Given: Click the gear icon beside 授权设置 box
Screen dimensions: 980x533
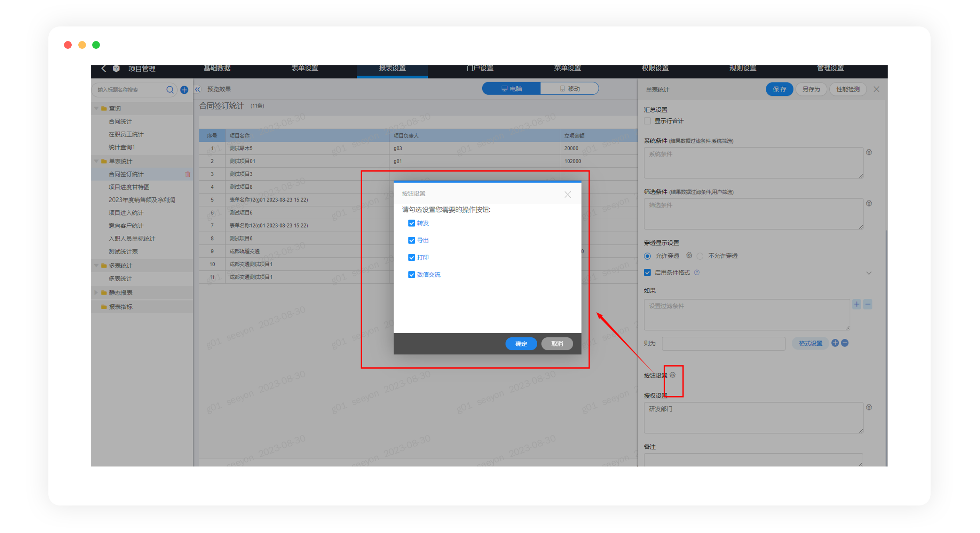Looking at the screenshot, I should pos(869,407).
